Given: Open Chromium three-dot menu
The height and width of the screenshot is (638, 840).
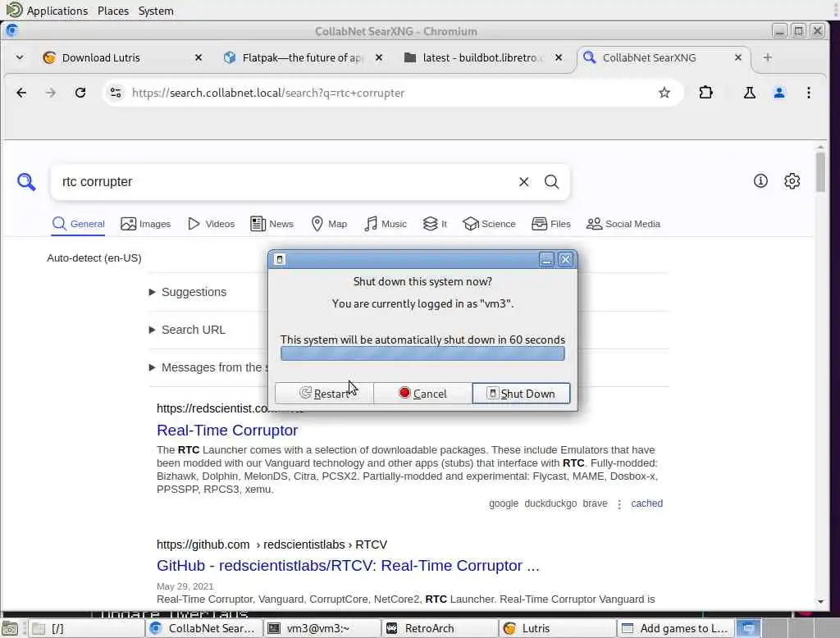Looking at the screenshot, I should pyautogui.click(x=808, y=93).
